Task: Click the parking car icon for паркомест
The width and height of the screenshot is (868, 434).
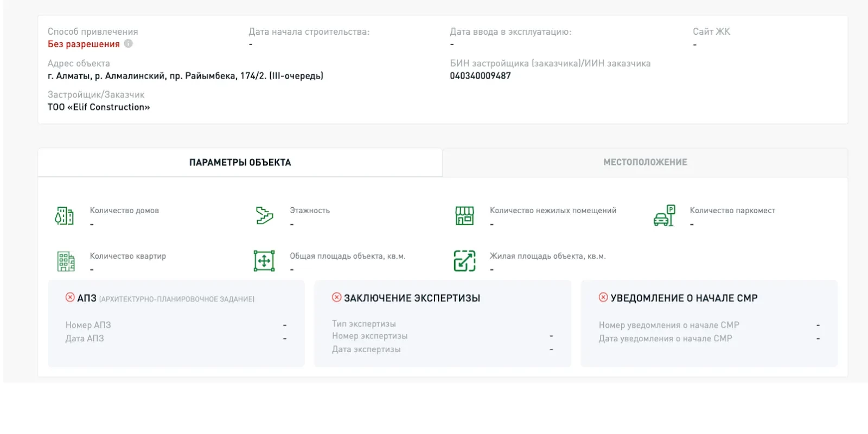Action: (x=664, y=216)
